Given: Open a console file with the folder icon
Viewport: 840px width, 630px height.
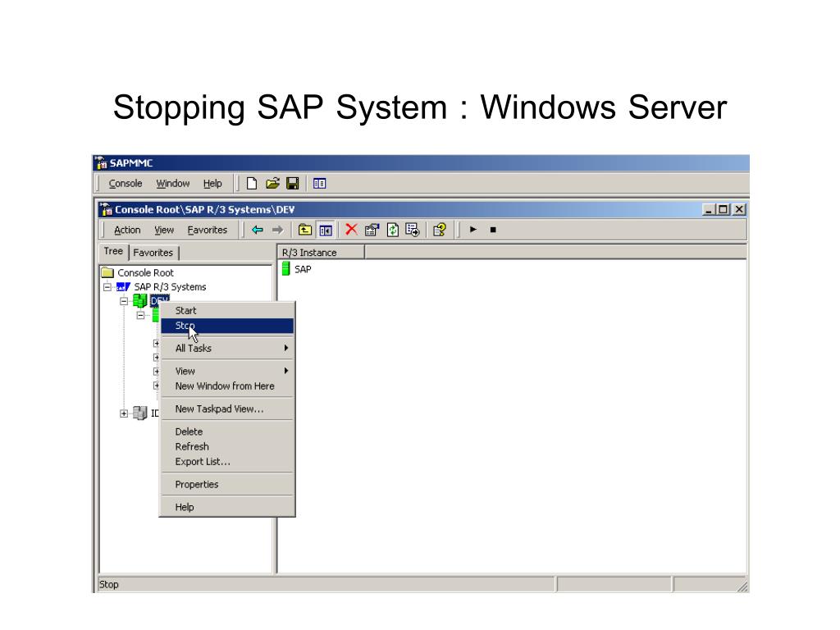Looking at the screenshot, I should (x=272, y=184).
